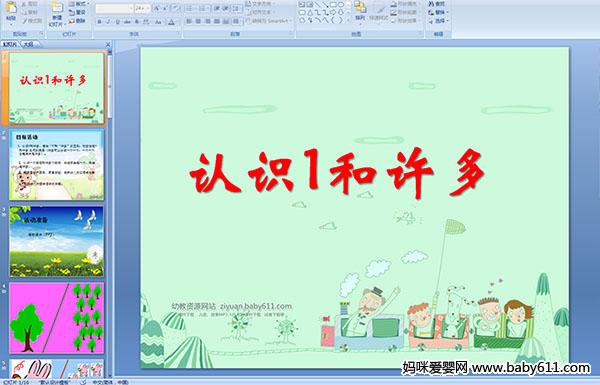
Task: Open the Text Direction dropdown
Action: [261, 3]
